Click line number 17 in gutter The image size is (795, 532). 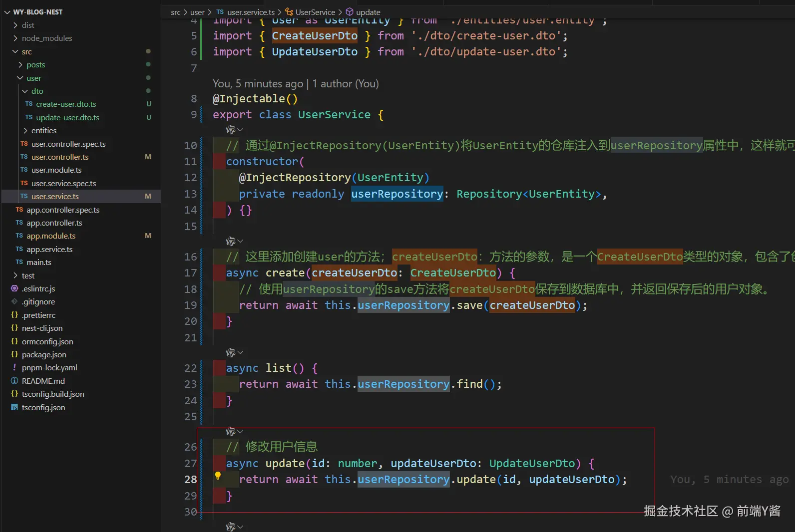191,273
